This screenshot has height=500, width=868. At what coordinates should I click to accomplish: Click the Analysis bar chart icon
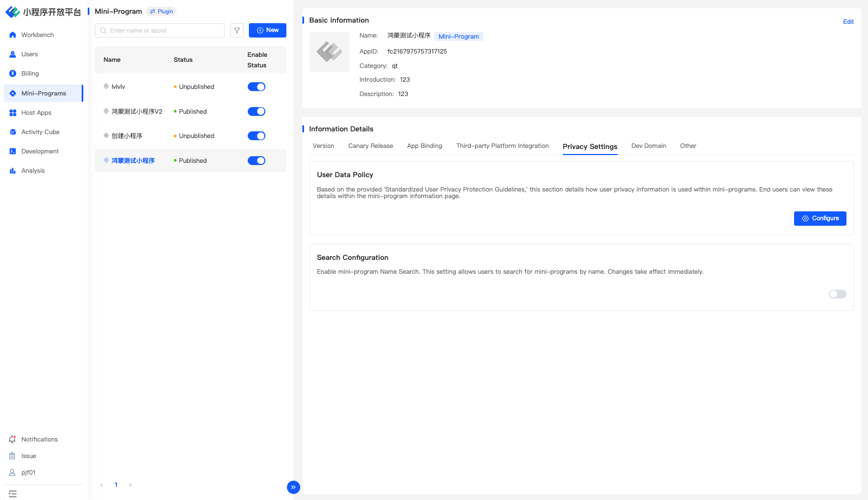tap(13, 171)
